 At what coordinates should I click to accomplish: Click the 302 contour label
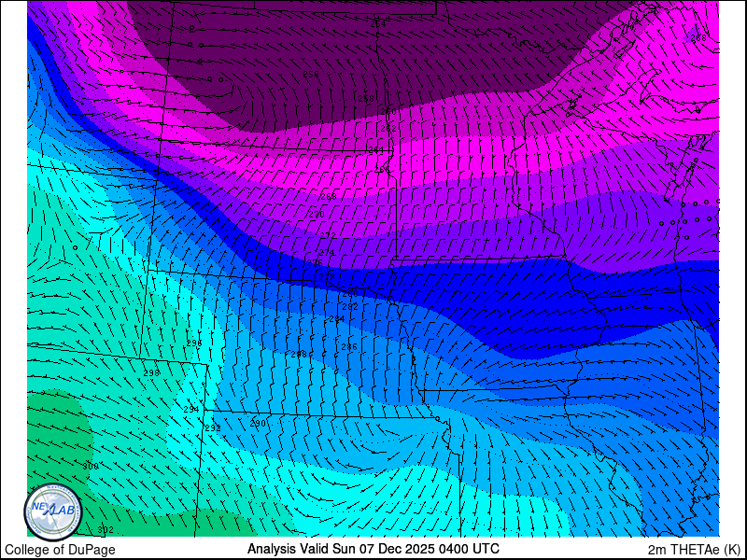tap(106, 529)
